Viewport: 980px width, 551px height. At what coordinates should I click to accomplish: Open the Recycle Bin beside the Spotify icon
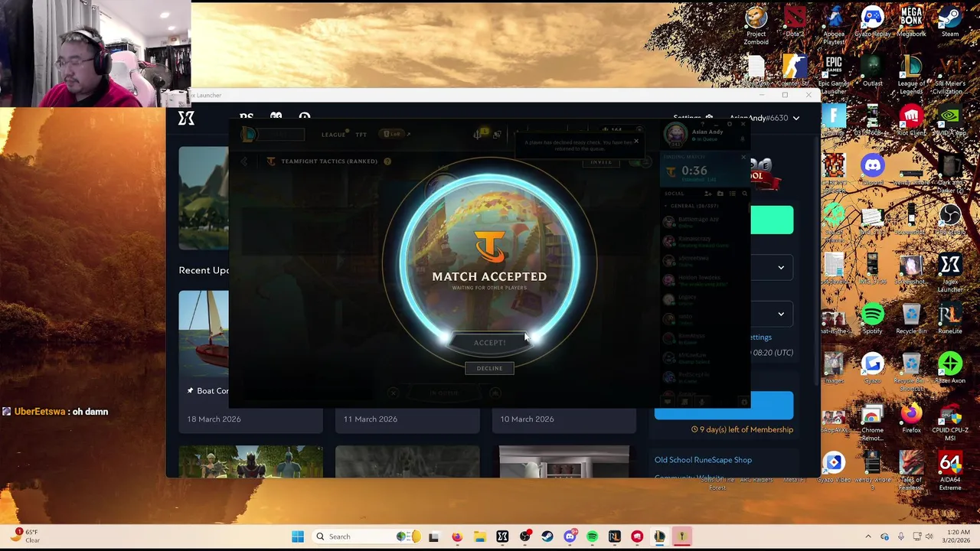(x=911, y=318)
